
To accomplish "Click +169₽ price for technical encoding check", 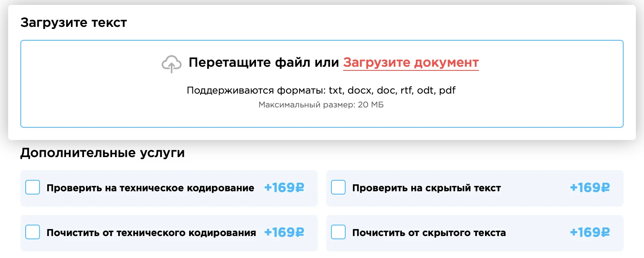I will (x=284, y=188).
